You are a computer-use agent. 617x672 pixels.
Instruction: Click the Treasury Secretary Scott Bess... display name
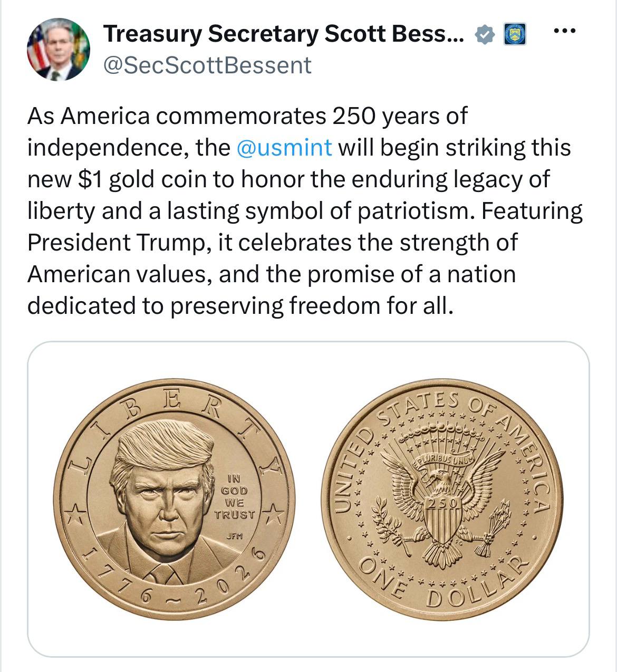coord(284,34)
